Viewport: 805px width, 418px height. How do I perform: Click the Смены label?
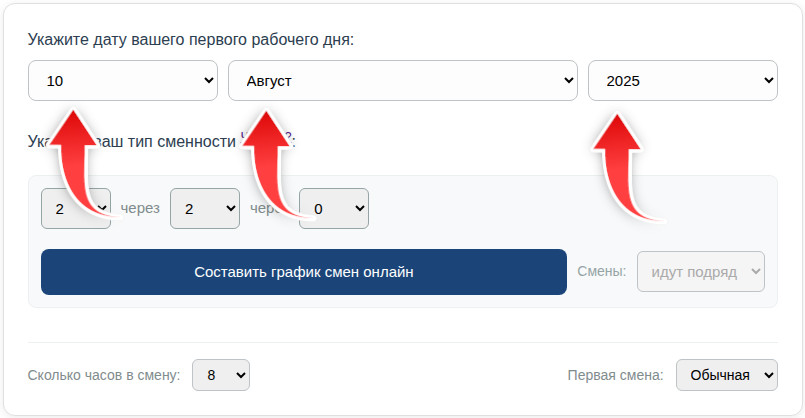[x=602, y=271]
